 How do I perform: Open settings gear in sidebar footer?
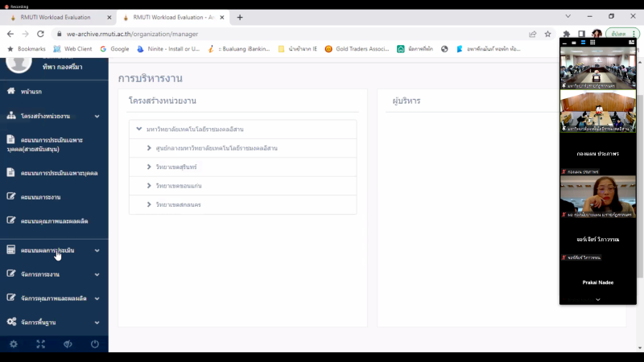coord(13,344)
